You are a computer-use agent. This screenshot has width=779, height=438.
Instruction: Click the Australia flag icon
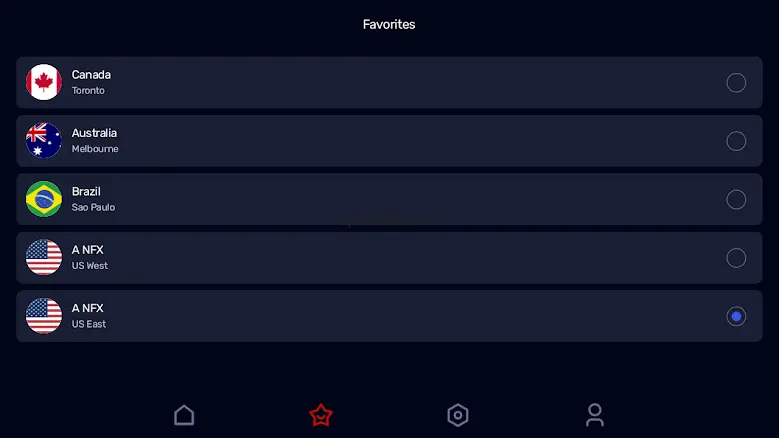coord(44,141)
